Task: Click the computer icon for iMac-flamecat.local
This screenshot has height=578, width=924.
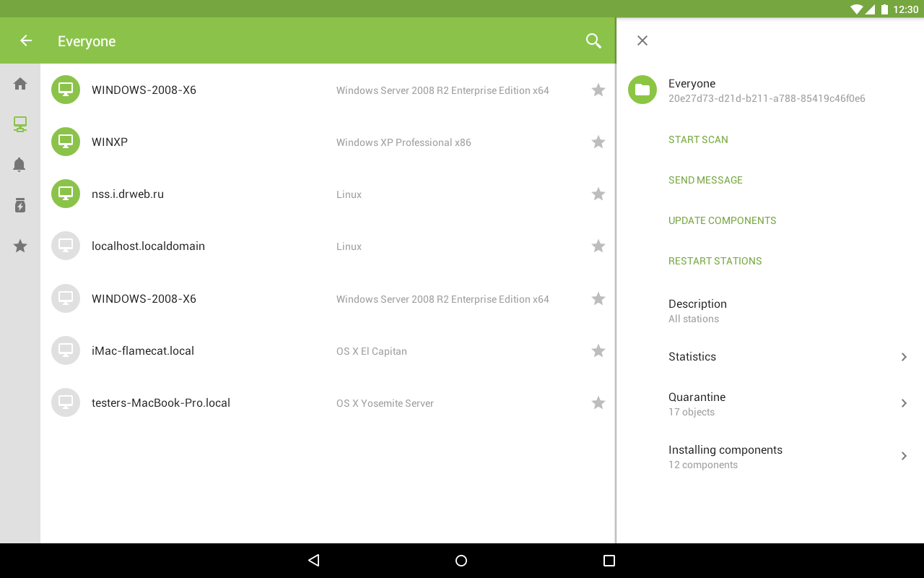Action: pyautogui.click(x=66, y=350)
